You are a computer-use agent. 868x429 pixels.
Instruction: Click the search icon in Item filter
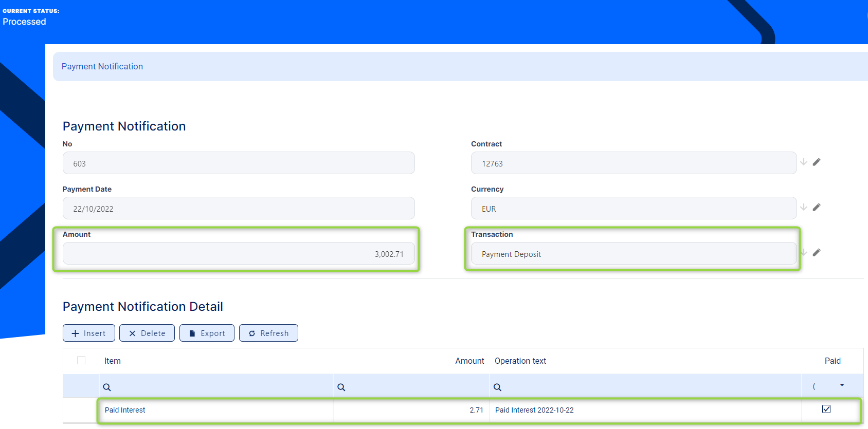pos(107,387)
